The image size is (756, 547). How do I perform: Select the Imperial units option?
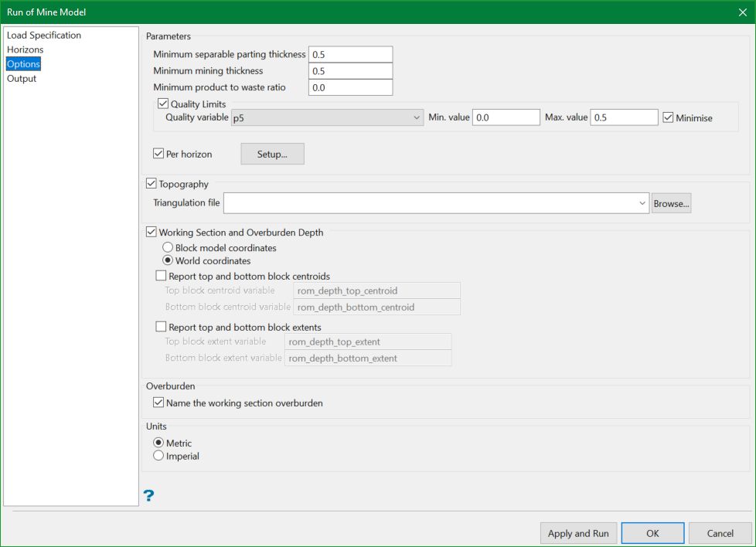click(x=159, y=456)
